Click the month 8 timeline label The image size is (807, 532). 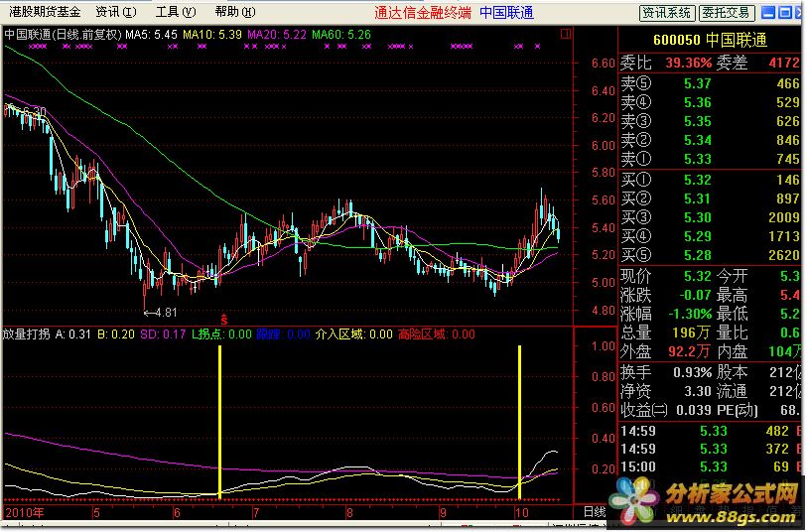pos(349,512)
